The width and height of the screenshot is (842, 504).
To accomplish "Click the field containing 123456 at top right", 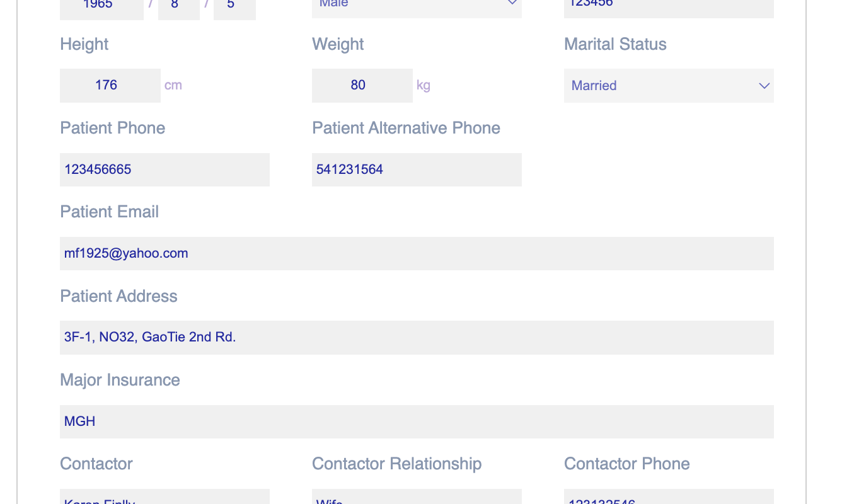I will pyautogui.click(x=668, y=5).
